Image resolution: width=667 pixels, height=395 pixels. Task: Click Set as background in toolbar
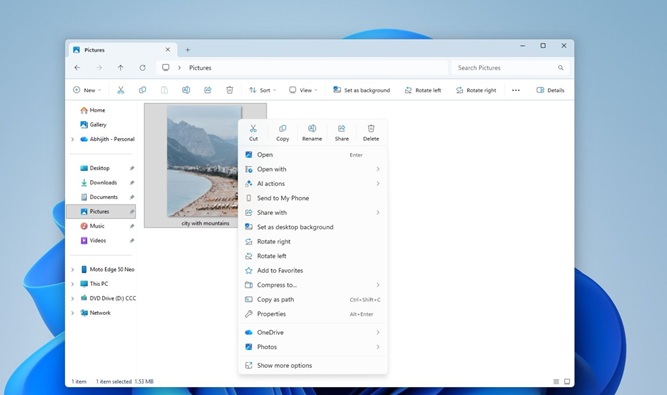point(362,90)
